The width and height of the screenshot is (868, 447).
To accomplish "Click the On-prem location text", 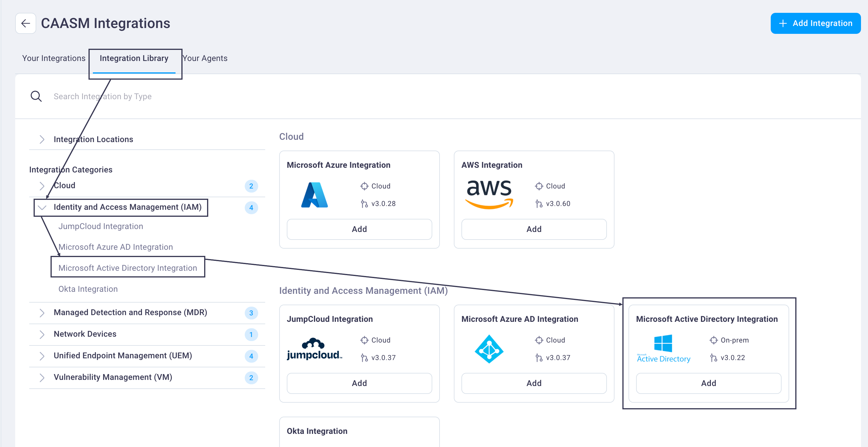I will point(735,340).
